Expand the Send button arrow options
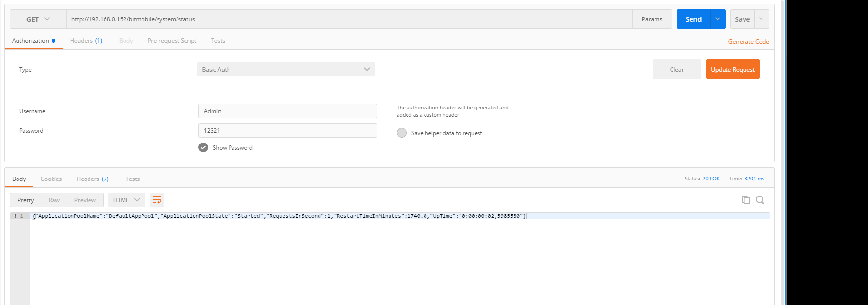 pos(717,19)
